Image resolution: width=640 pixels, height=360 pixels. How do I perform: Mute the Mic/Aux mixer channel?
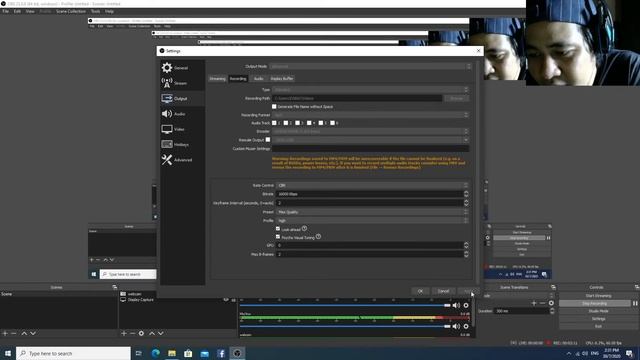click(456, 327)
